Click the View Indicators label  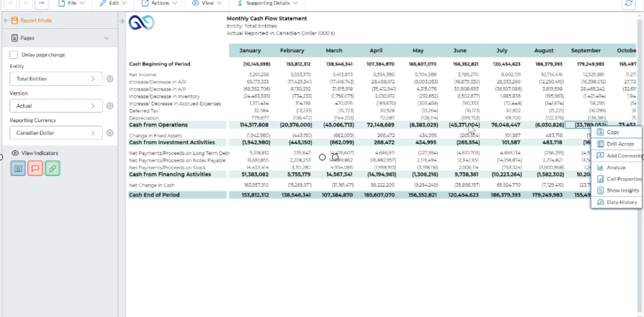tap(39, 153)
